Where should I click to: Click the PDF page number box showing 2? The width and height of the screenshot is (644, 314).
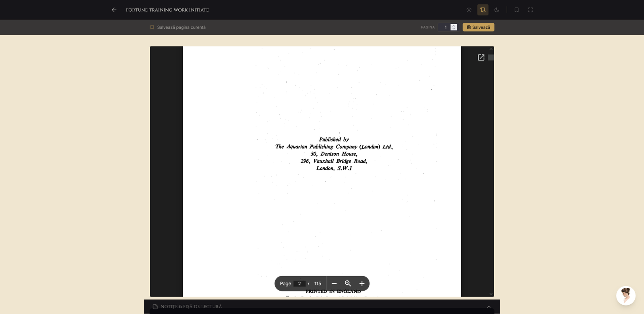299,284
